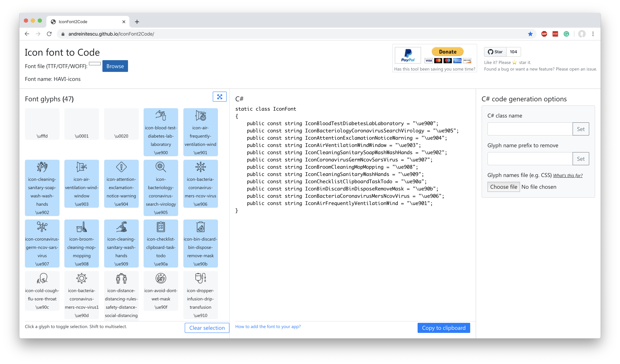Screen dimensions: 620x364
Task: Click the Browse font file button
Action: click(115, 66)
